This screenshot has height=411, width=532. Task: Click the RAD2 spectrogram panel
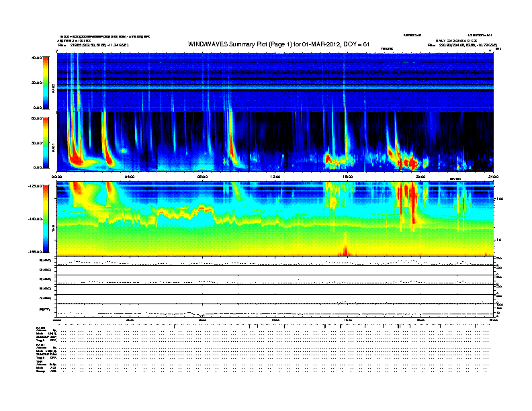point(275,83)
